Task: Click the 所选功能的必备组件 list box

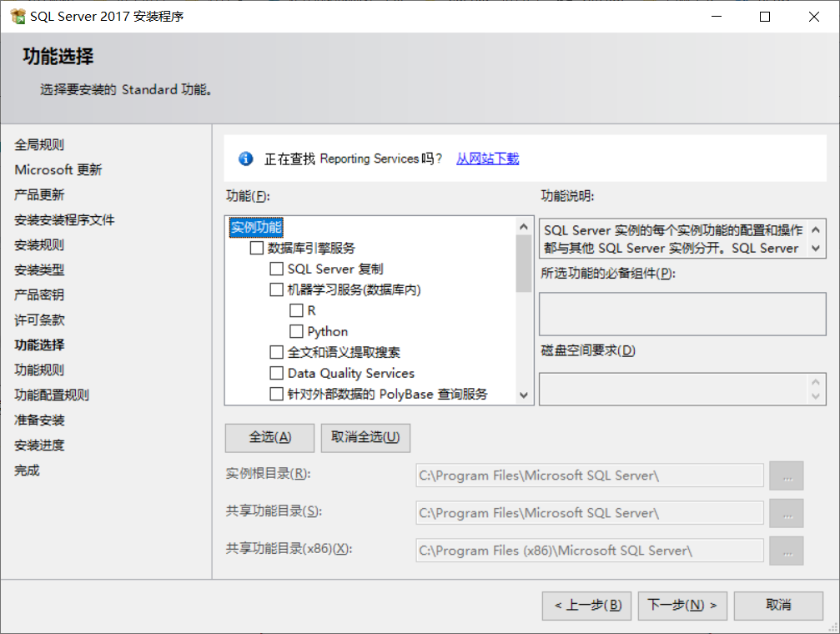Action: (682, 314)
